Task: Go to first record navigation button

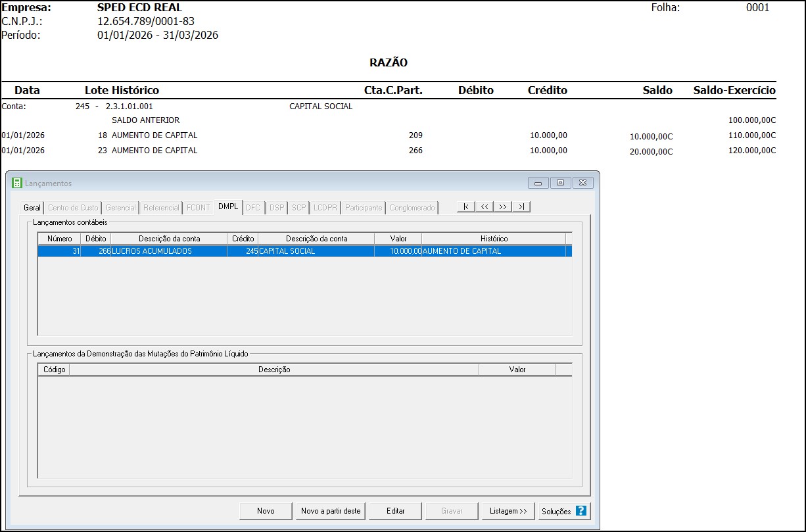Action: (x=466, y=207)
